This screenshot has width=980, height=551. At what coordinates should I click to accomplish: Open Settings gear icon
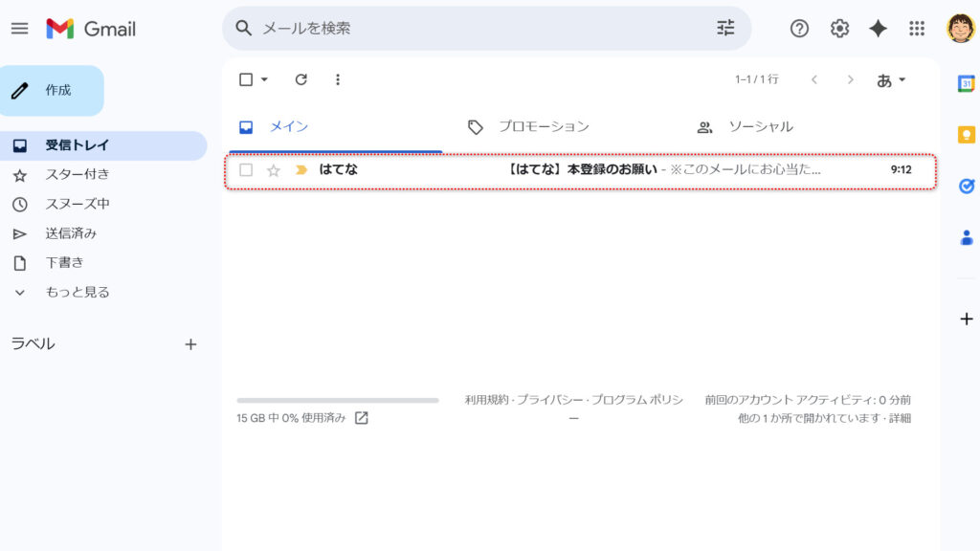click(x=839, y=29)
